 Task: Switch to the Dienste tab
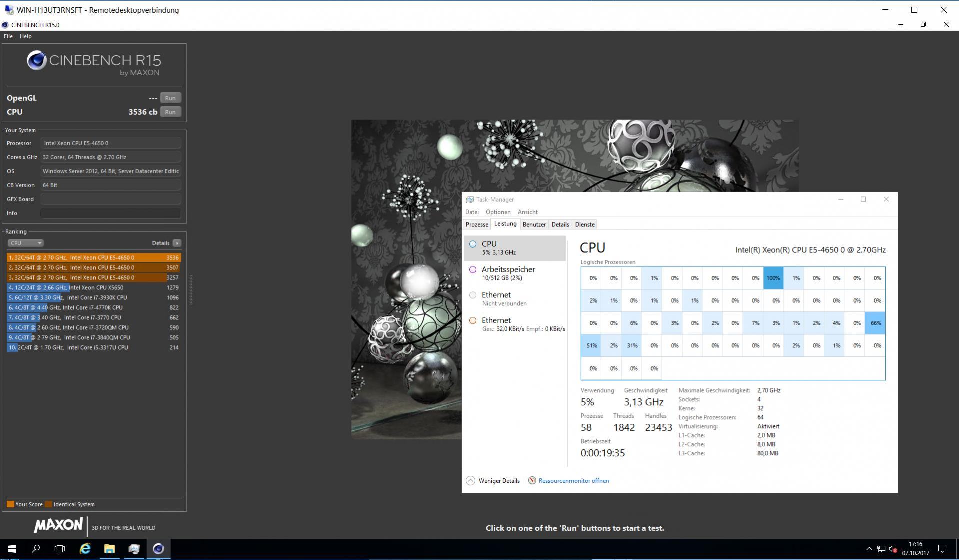(585, 225)
